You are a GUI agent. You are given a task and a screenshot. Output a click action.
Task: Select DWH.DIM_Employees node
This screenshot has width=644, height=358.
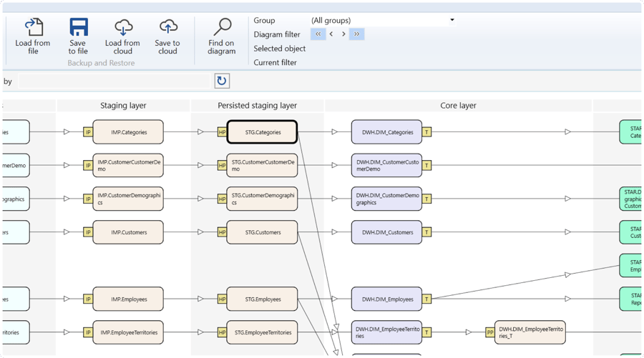click(x=386, y=299)
